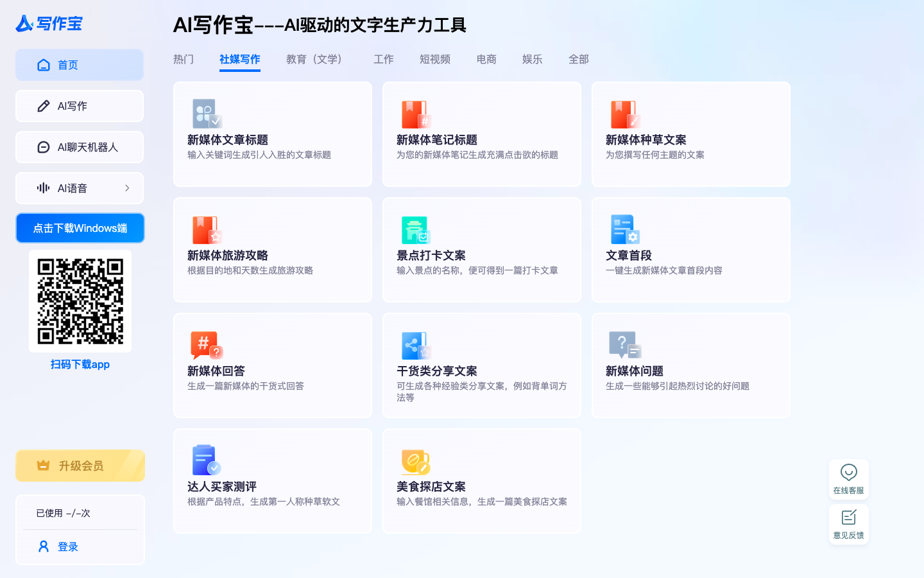Select the 社媒写作 tab
The width and height of the screenshot is (924, 578).
point(240,59)
